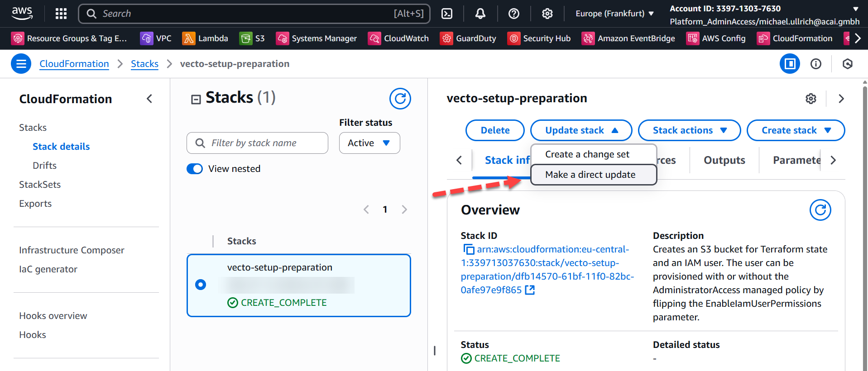Screen dimensions: 868x371
Task: Delete the vecto-setup-preparation stack
Action: click(495, 130)
